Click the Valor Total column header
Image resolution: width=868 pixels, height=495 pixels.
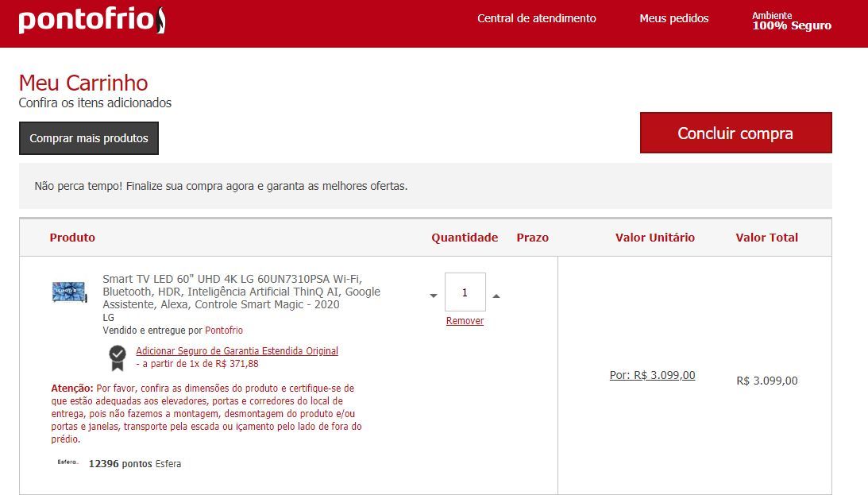[766, 238]
